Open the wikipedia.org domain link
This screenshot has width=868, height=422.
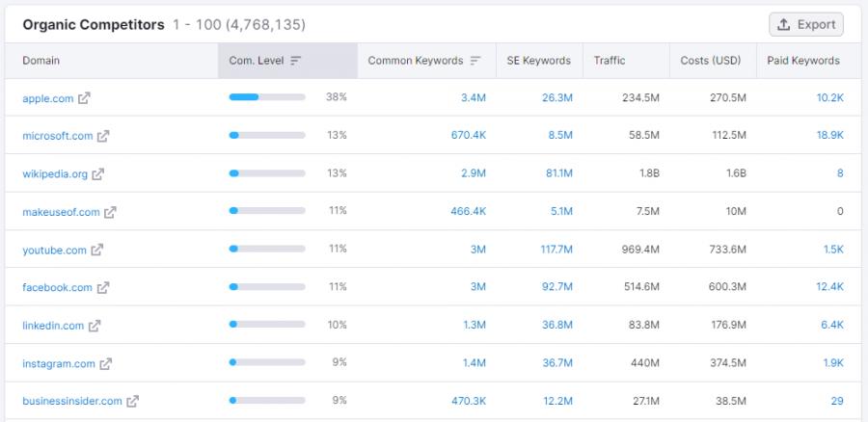(55, 174)
